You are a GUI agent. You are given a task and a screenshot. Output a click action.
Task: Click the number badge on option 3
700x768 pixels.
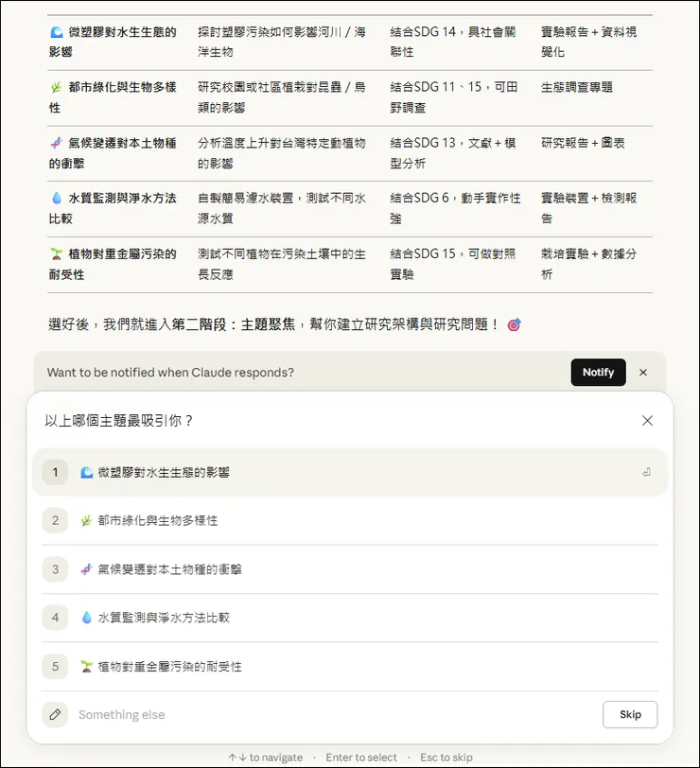pos(55,568)
